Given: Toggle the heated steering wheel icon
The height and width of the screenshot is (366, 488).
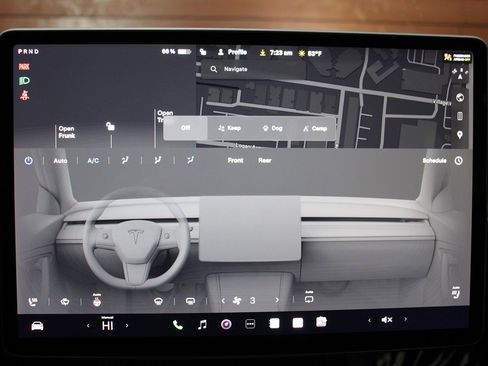Looking at the screenshot, I should tap(97, 300).
